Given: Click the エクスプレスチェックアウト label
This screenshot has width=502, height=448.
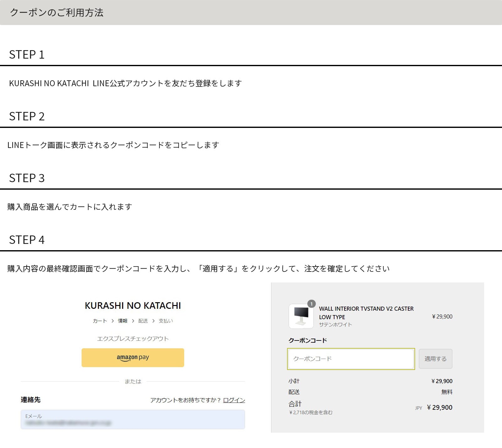Looking at the screenshot, I should 133,339.
